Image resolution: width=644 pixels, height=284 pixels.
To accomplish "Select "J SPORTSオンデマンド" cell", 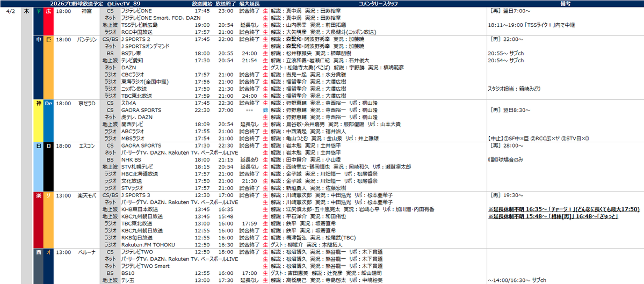I will point(145,46).
